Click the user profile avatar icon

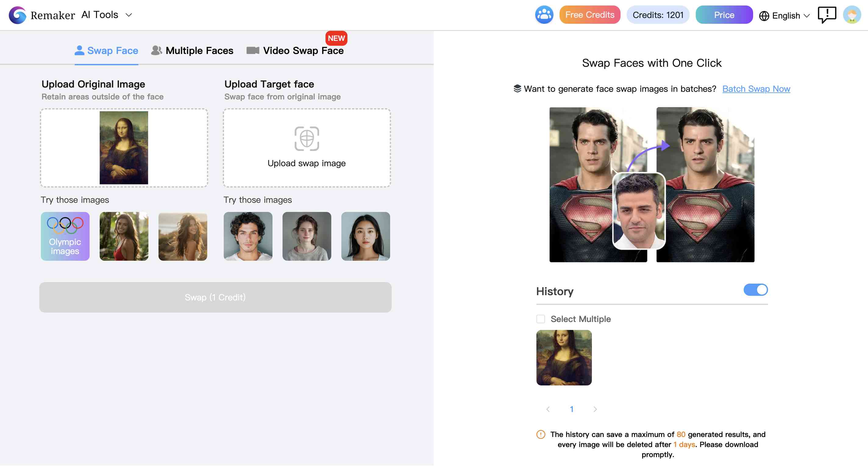pos(853,14)
